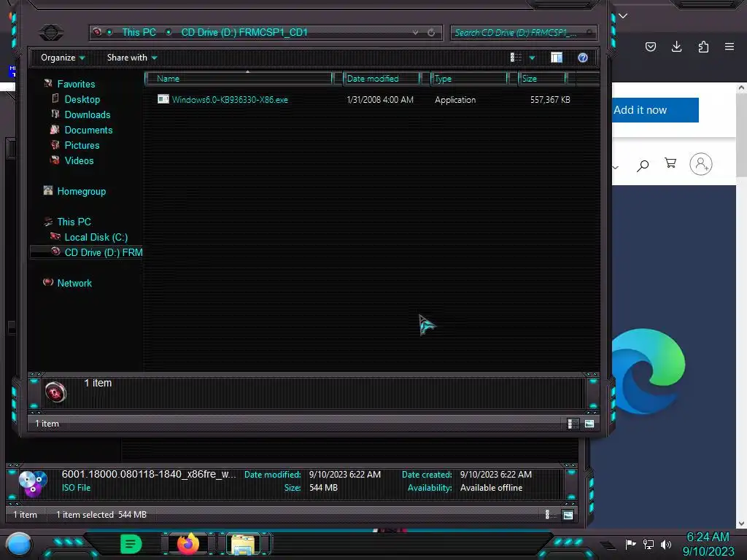
Task: Open Documents in the sidebar
Action: [x=88, y=130]
